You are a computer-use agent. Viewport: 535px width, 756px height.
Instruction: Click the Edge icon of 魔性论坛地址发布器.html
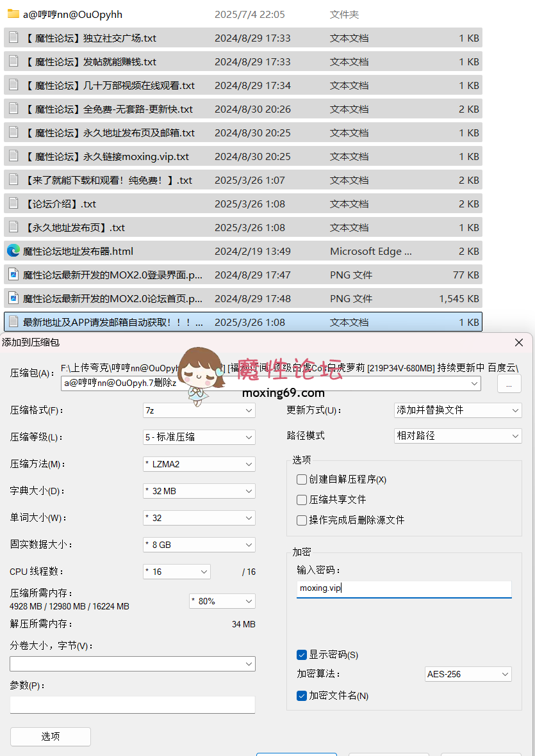(13, 251)
